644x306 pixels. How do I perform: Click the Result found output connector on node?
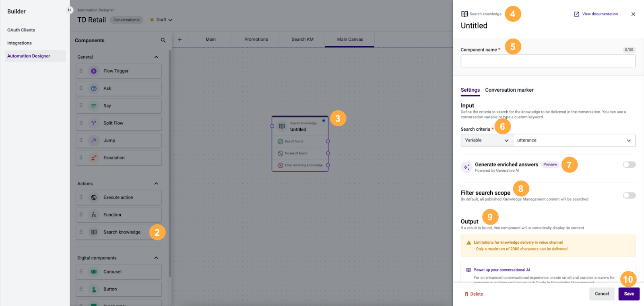328,142
